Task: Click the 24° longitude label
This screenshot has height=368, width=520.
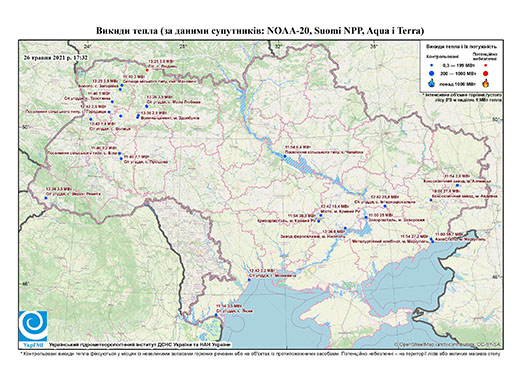Action: click(x=87, y=46)
